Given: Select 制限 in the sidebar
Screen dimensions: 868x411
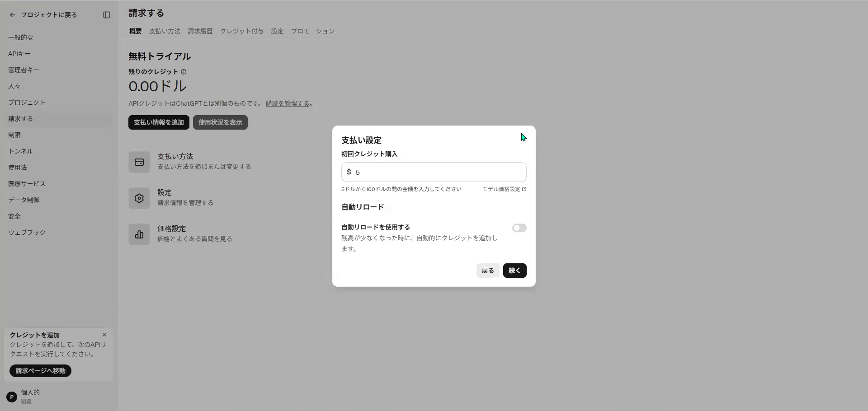Looking at the screenshot, I should (14, 135).
